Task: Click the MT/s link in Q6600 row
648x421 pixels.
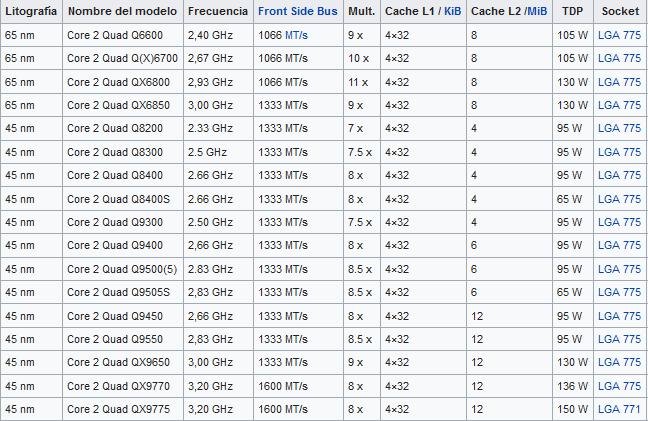Action: pos(296,35)
